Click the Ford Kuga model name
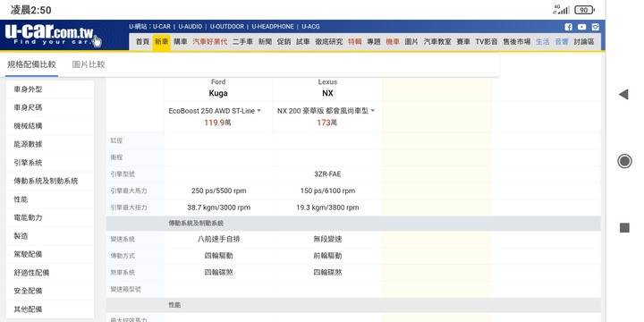 coord(218,93)
